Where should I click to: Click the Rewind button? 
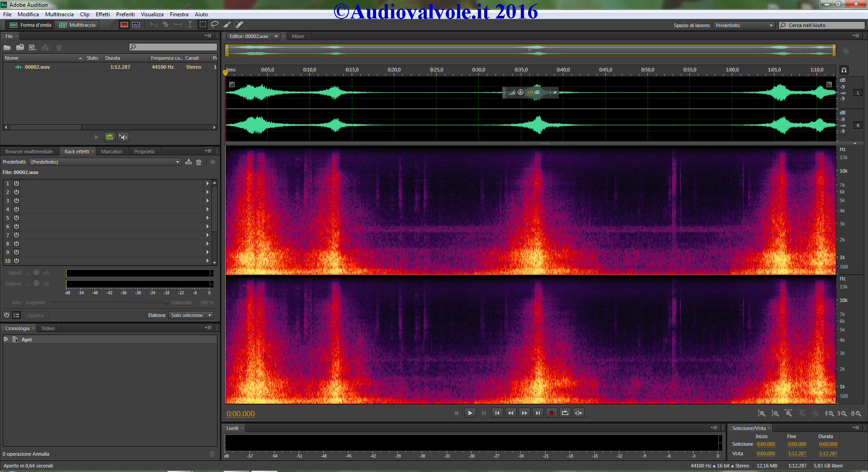tap(511, 413)
